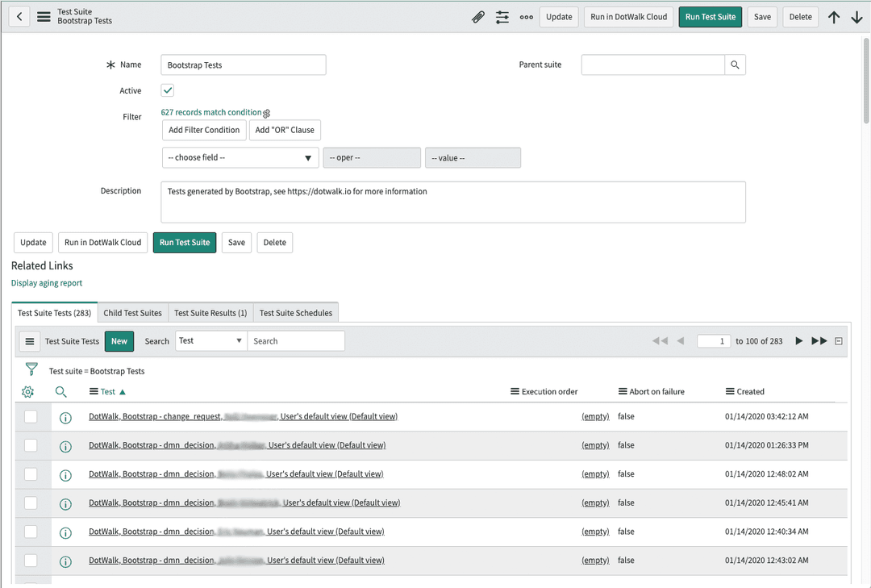The width and height of the screenshot is (871, 588).
Task: Select the change_request test row checkbox
Action: (x=31, y=416)
